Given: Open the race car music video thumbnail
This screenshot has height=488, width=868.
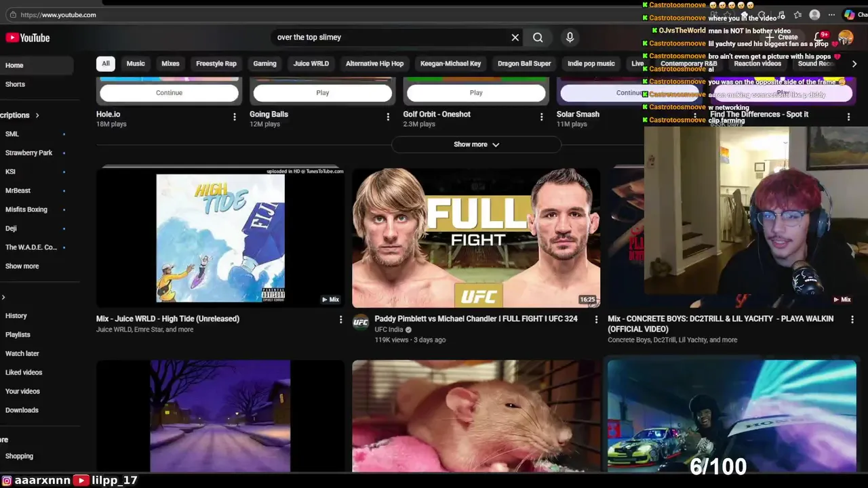Looking at the screenshot, I should click(x=732, y=416).
